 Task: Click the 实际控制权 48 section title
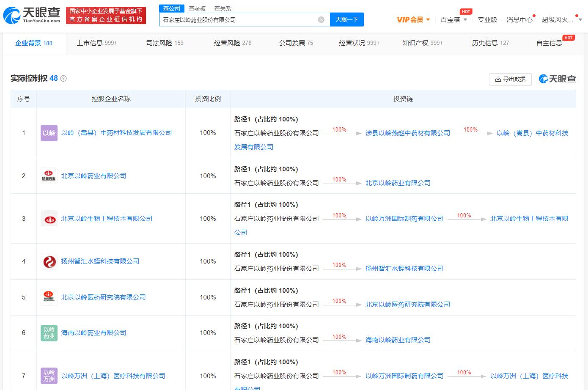coord(34,79)
